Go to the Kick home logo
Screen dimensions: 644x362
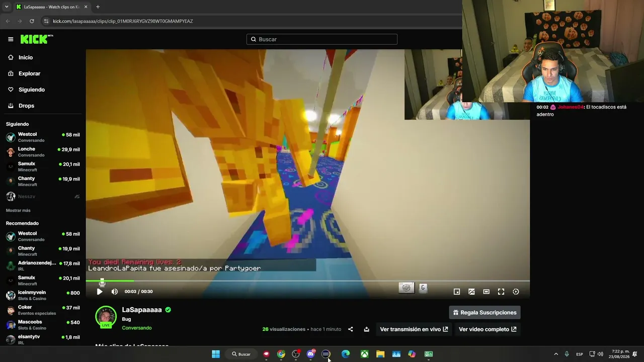point(37,39)
